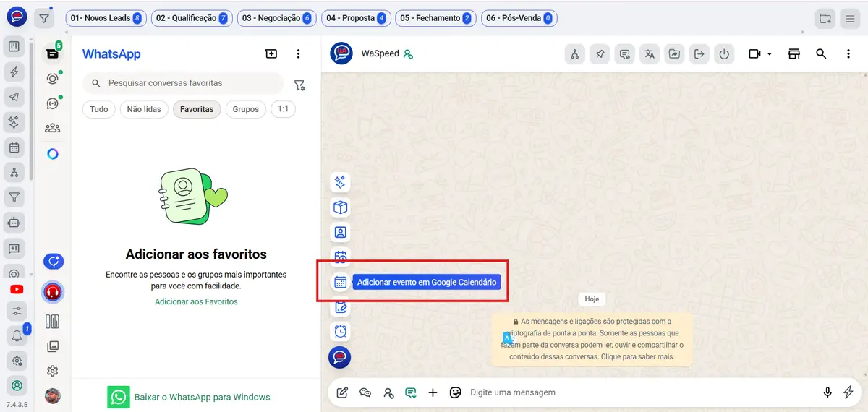Click the funnel filter icon beside the stage tabs
This screenshot has width=868, height=412.
point(45,18)
